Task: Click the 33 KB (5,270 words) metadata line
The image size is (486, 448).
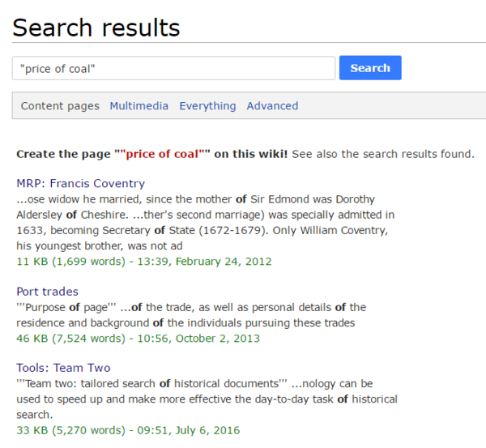Action: click(127, 430)
